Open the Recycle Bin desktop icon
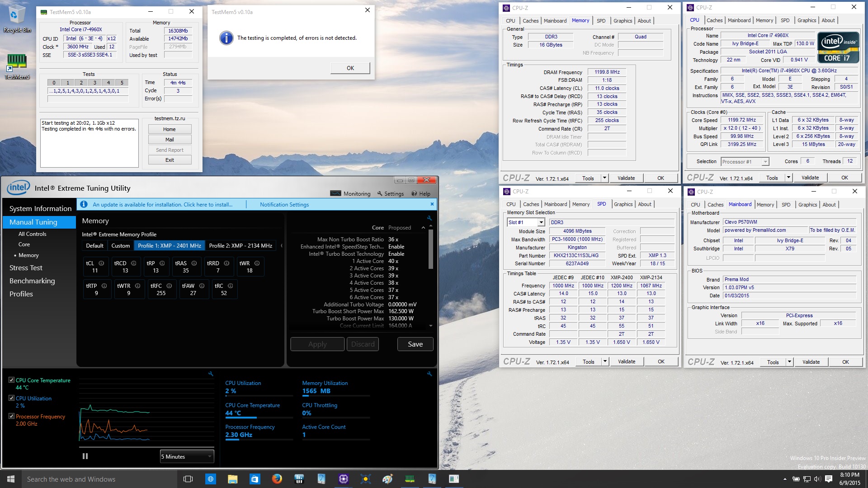The height and width of the screenshot is (488, 868). [17, 19]
